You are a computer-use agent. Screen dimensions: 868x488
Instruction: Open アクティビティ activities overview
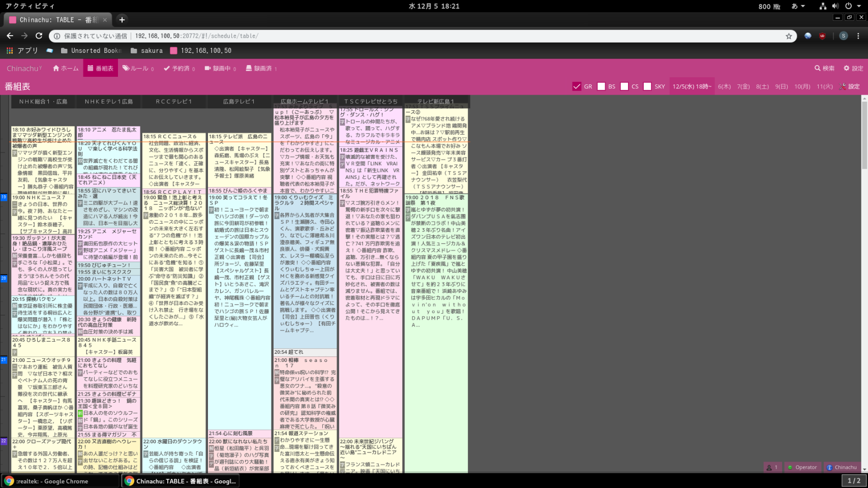click(x=30, y=6)
